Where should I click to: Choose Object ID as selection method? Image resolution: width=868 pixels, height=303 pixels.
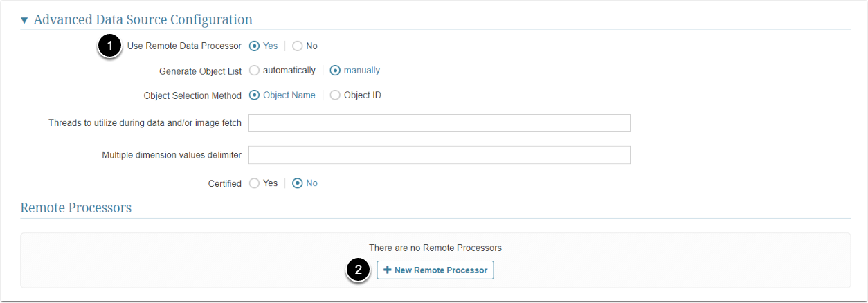[336, 95]
